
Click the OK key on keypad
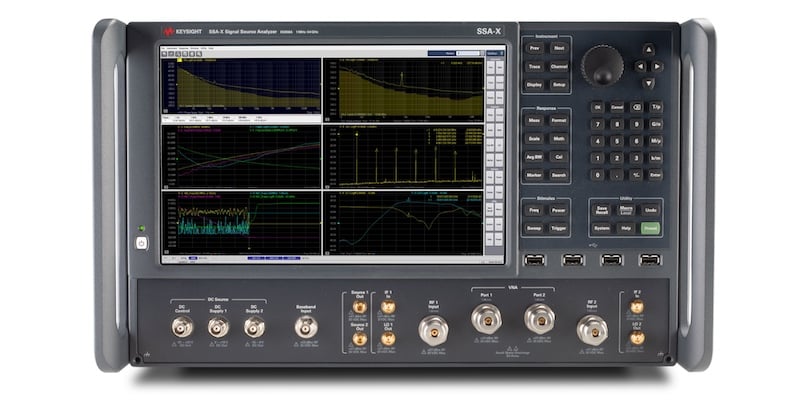597,107
